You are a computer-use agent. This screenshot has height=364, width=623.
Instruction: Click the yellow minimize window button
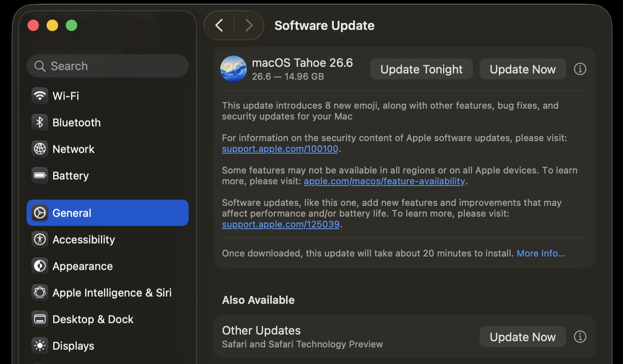point(52,25)
